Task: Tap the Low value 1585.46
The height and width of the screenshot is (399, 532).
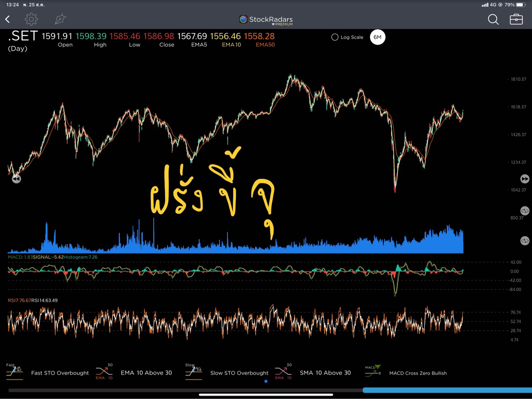Action: pos(125,36)
